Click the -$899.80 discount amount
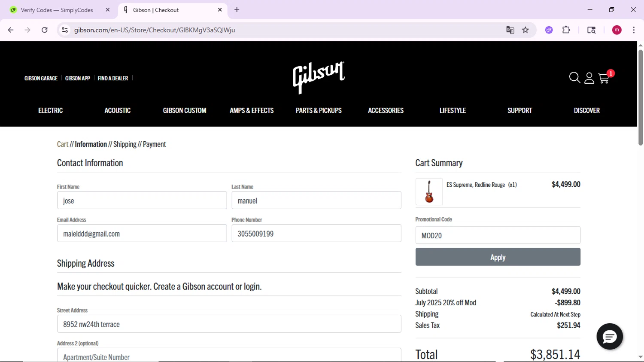The height and width of the screenshot is (362, 644). coord(568,303)
